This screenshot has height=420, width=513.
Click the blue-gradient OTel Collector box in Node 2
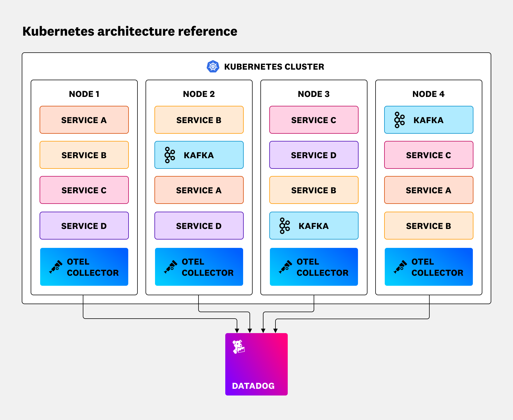(x=199, y=267)
